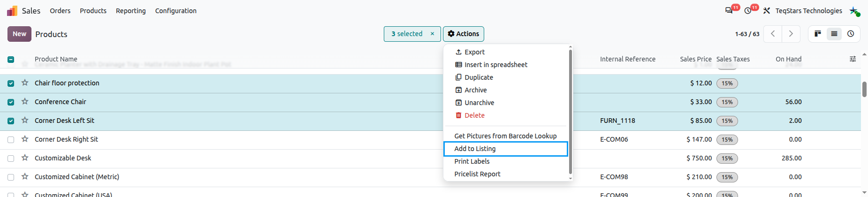Go to next page of products

[x=791, y=34]
